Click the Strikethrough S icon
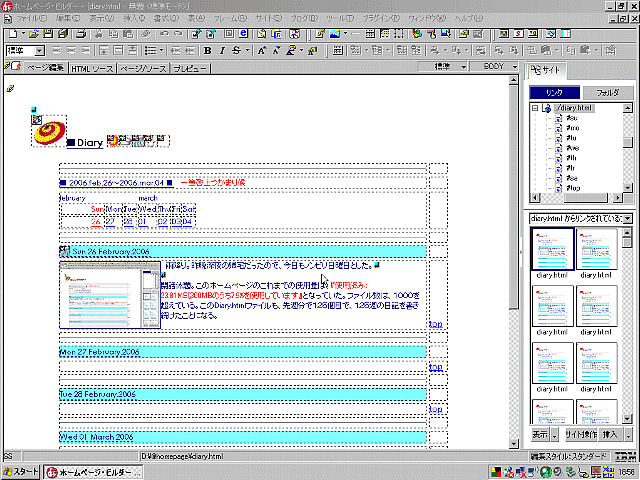This screenshot has height=480, width=640. point(236,50)
